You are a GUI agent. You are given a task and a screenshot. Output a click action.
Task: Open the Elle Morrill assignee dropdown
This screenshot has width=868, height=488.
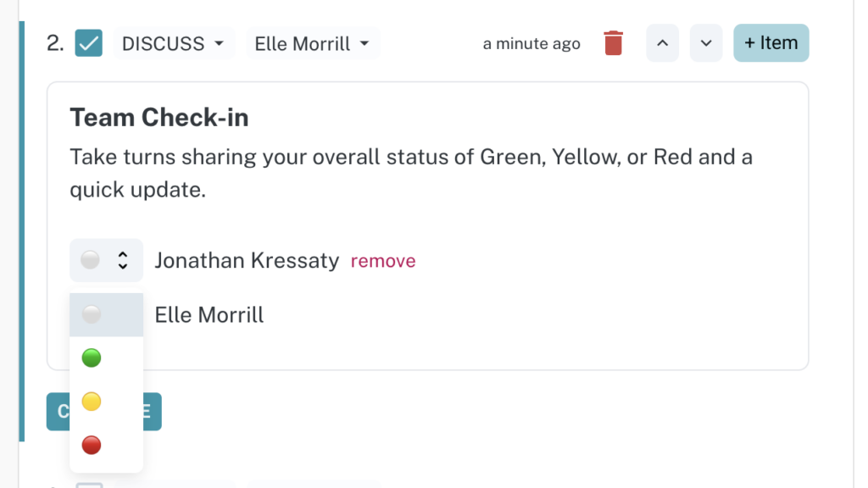pyautogui.click(x=313, y=43)
